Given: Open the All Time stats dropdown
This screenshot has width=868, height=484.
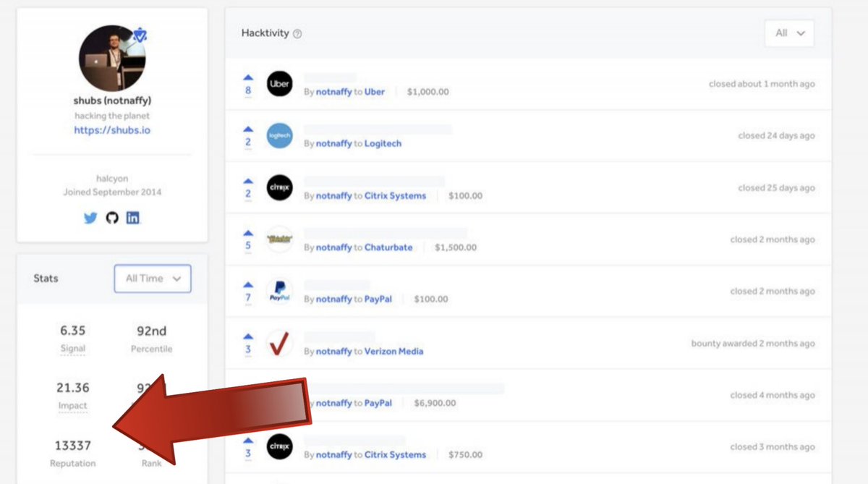Looking at the screenshot, I should tap(153, 279).
